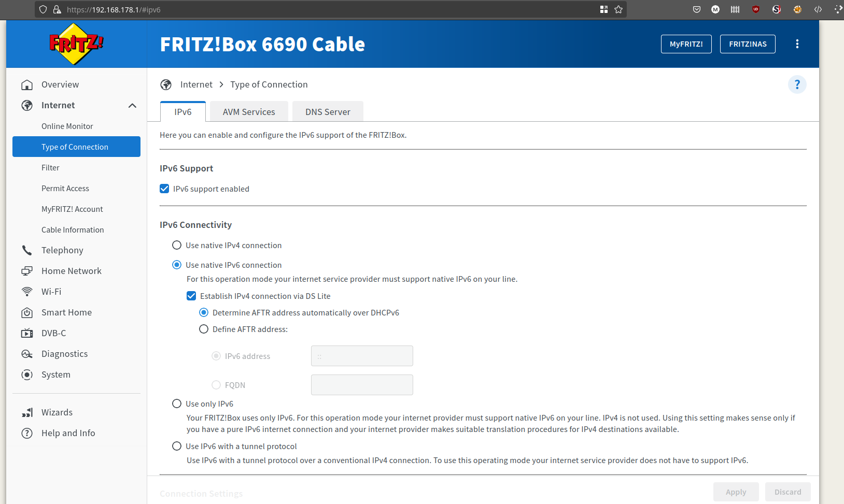Click the Wizards icon
Viewport: 844px width, 504px height.
click(x=27, y=412)
